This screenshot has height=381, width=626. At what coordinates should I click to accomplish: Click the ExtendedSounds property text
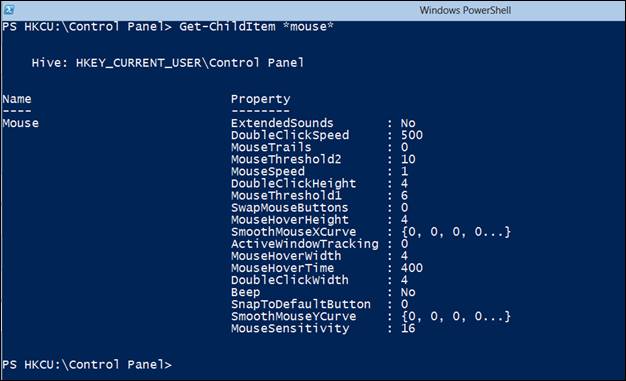point(282,123)
